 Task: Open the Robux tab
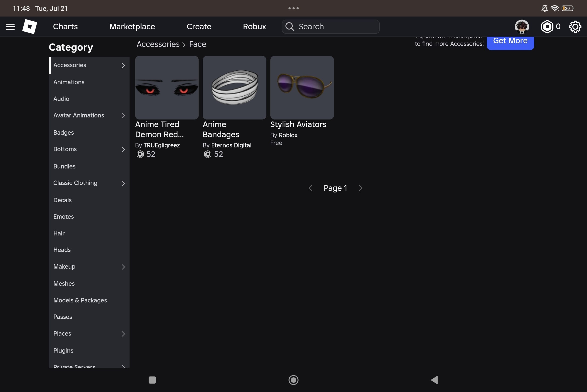[x=254, y=27]
